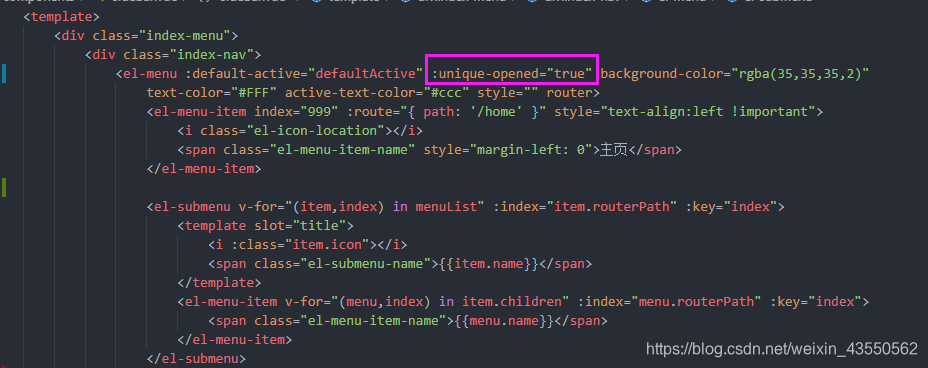Click the {{menu.name}} interpolation

tap(503, 321)
